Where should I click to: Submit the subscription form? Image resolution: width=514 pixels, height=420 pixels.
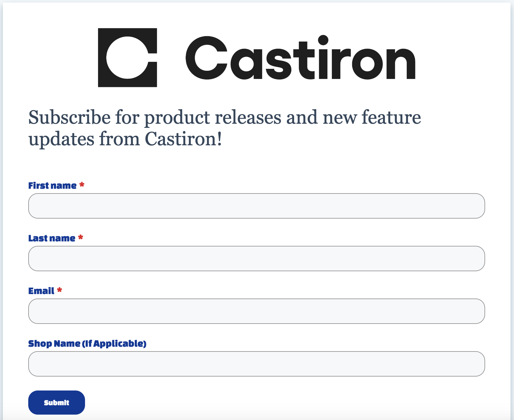(x=56, y=403)
